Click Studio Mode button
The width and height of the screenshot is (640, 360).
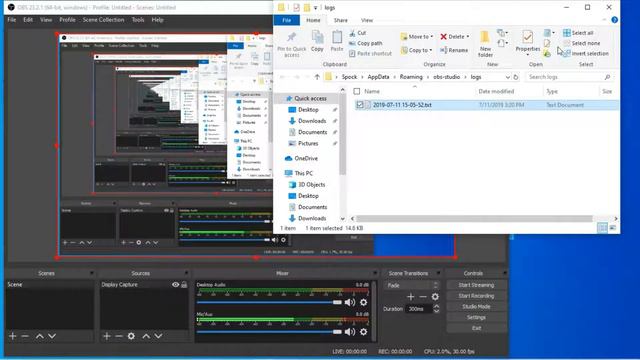[476, 307]
